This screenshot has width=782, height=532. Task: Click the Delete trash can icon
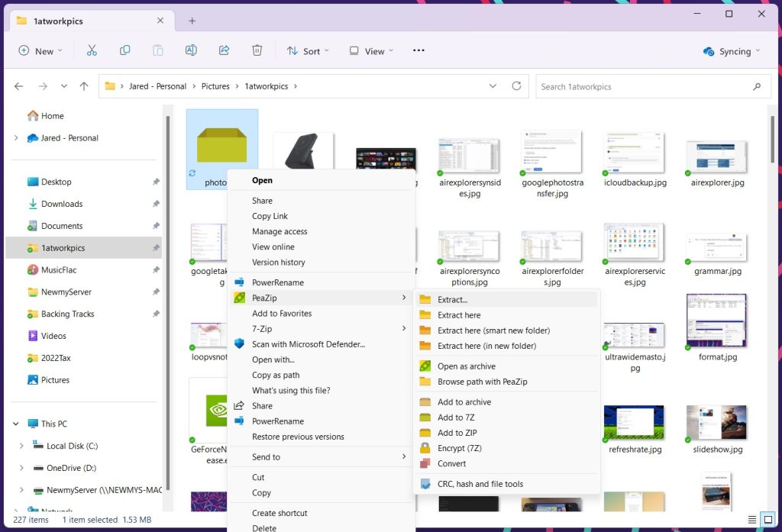tap(257, 50)
